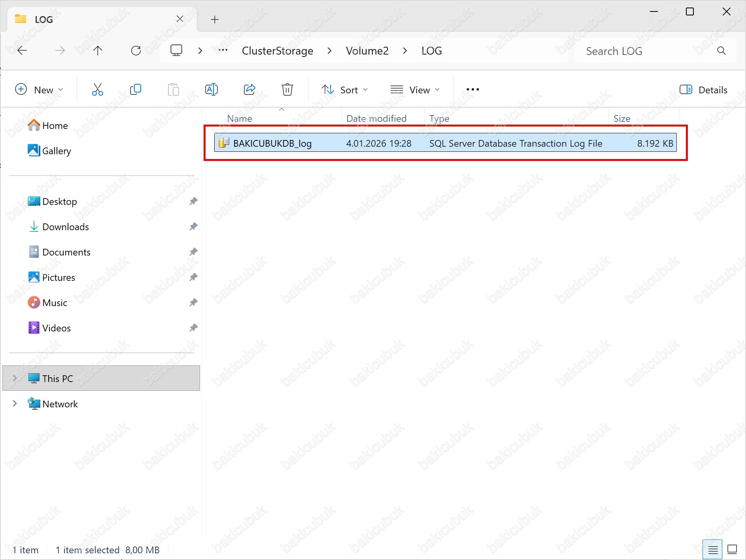746x560 pixels.
Task: Refresh the LOG folder view
Action: [136, 51]
